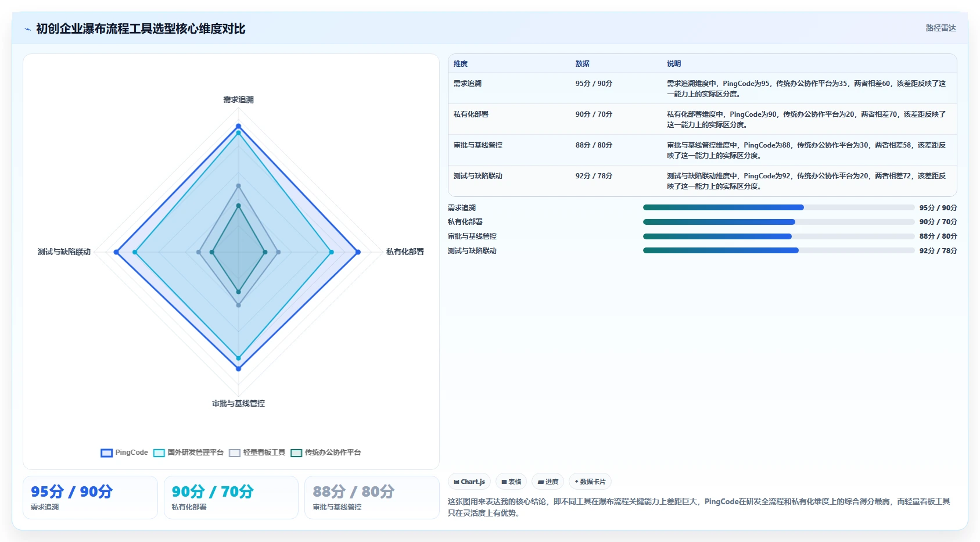Viewport: 980px width, 542px height.
Task: Click the 审批与基线管控 radar axis label
Action: pos(238,403)
